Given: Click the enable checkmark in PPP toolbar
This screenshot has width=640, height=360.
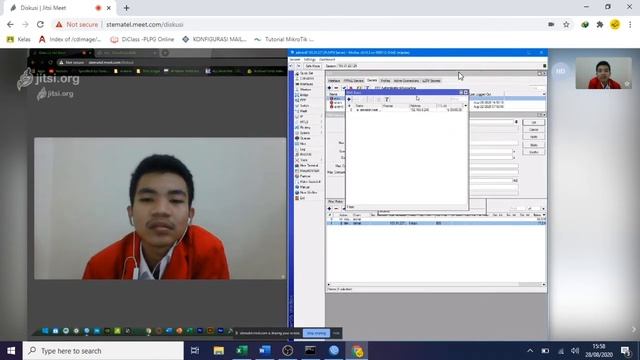Looking at the screenshot, I should click(344, 88).
